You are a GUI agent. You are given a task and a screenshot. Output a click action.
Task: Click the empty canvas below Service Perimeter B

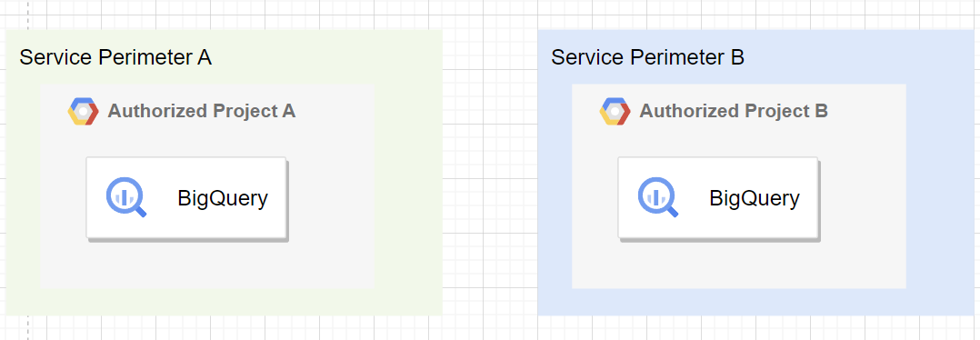[756, 328]
